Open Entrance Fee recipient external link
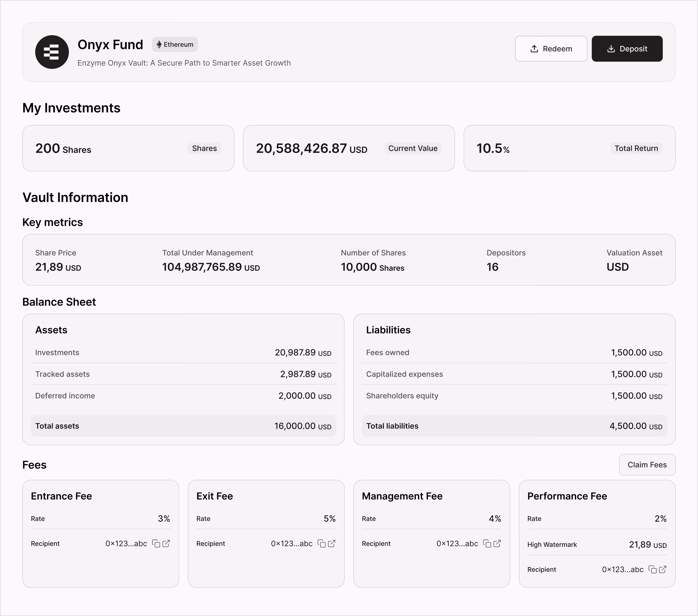Viewport: 698px width, 616px height. click(166, 544)
